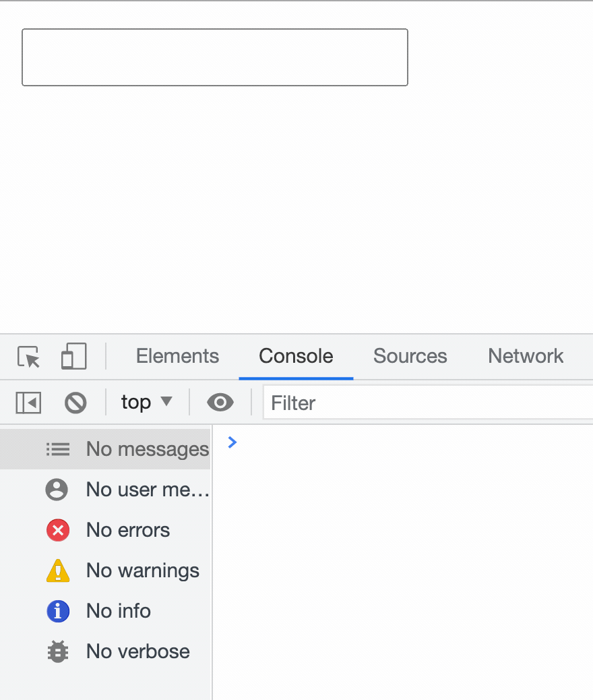This screenshot has height=700, width=593.
Task: Click the dropdown arrow next to top
Action: point(166,401)
